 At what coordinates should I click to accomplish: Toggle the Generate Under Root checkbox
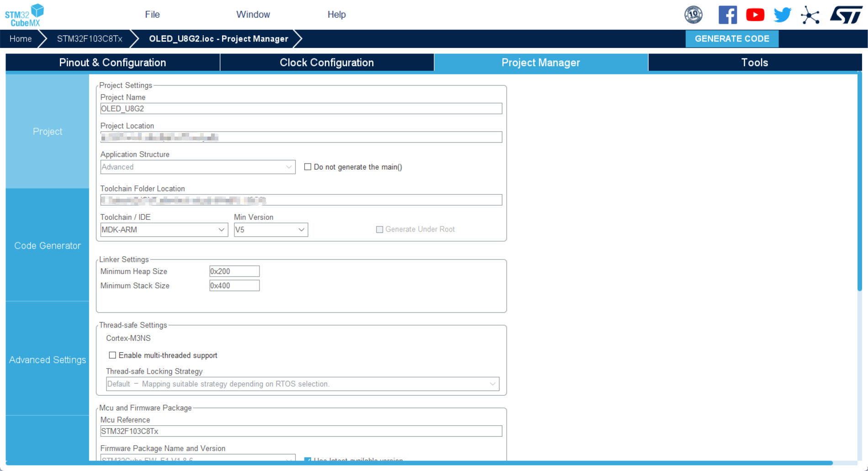click(x=379, y=229)
